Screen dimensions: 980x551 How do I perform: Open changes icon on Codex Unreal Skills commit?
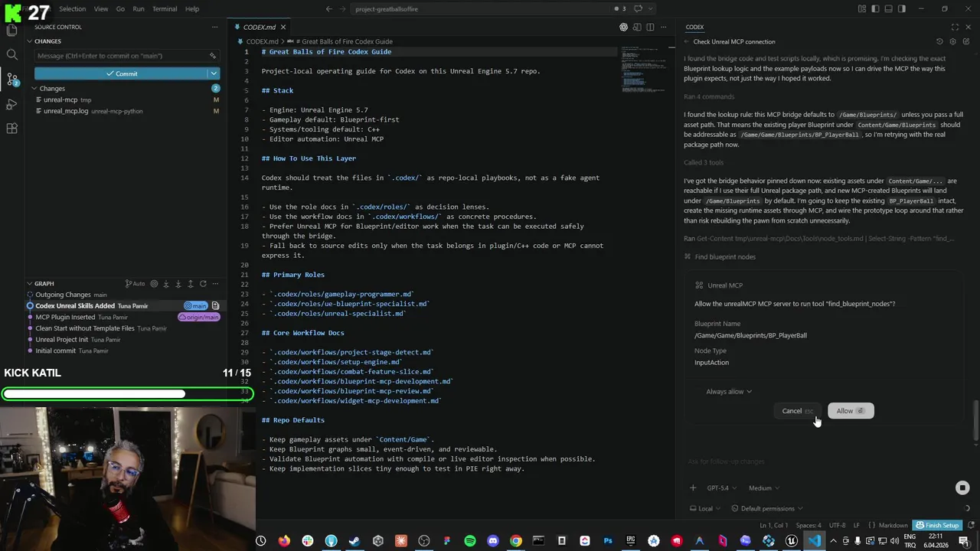point(215,306)
